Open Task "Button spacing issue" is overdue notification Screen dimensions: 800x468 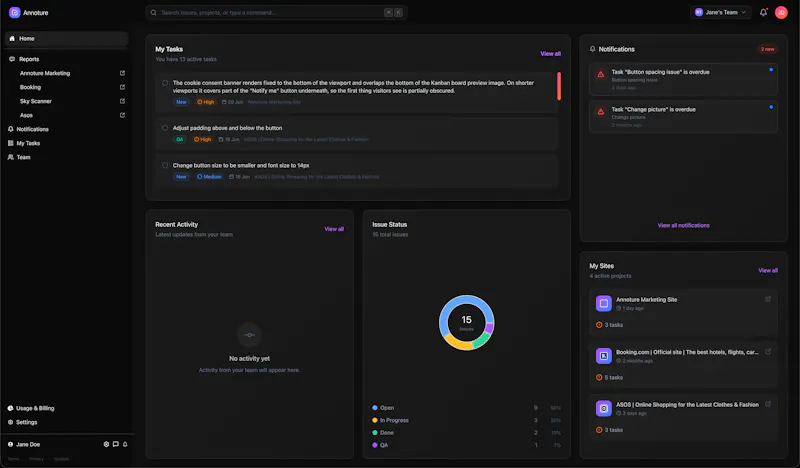683,79
